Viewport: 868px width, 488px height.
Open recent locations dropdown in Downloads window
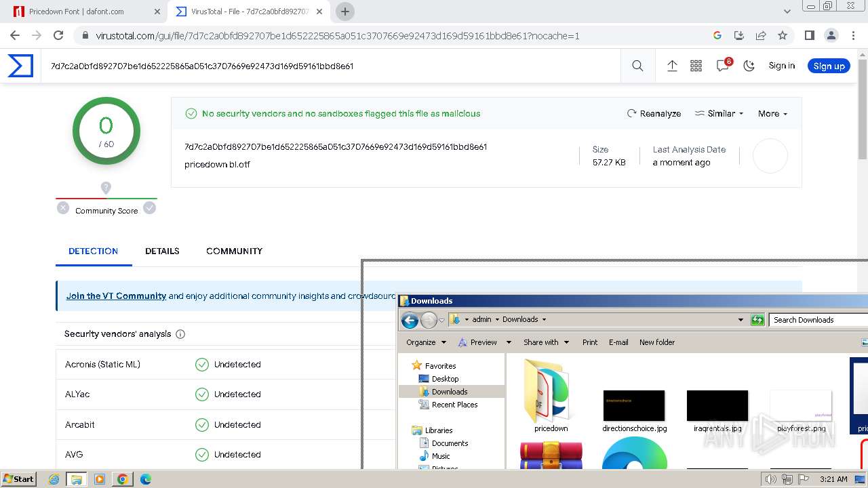[441, 320]
